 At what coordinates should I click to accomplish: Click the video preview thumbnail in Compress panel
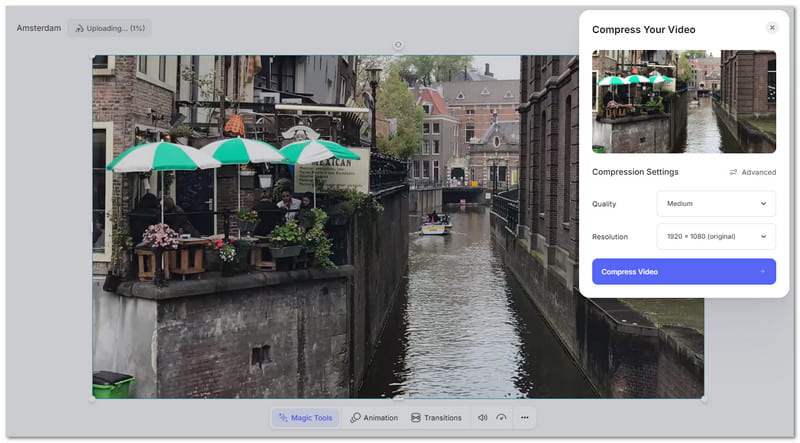pos(684,101)
